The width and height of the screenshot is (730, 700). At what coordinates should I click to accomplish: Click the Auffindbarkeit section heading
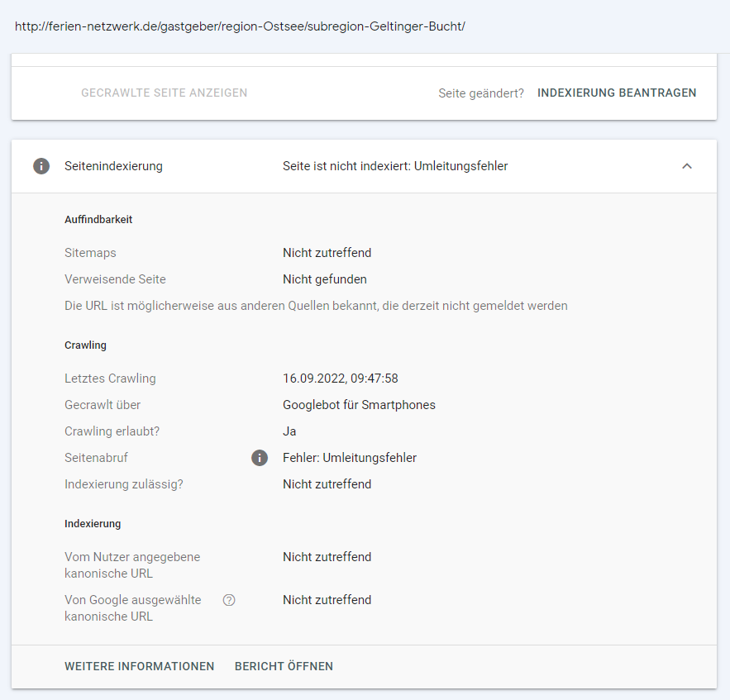click(x=98, y=220)
